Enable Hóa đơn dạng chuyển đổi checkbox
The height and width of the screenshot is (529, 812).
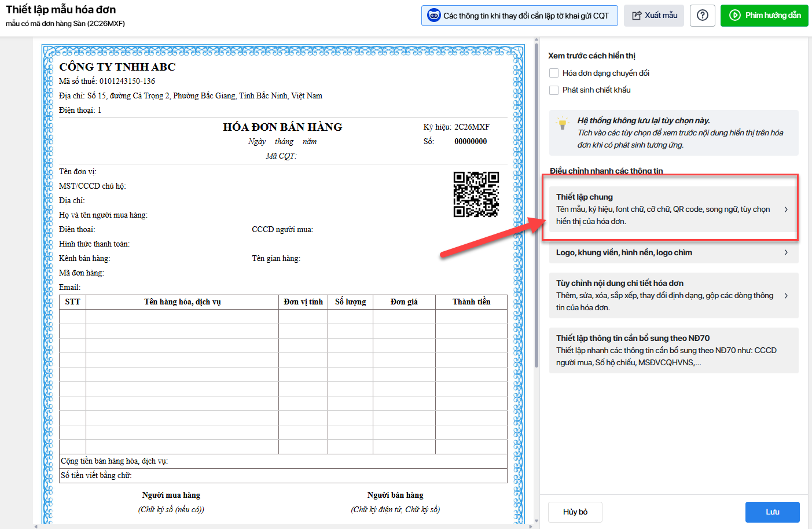[x=554, y=73]
